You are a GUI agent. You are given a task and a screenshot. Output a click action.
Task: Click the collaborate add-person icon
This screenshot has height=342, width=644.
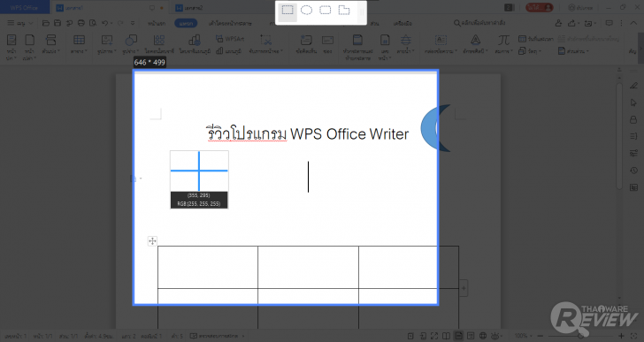pos(558,23)
